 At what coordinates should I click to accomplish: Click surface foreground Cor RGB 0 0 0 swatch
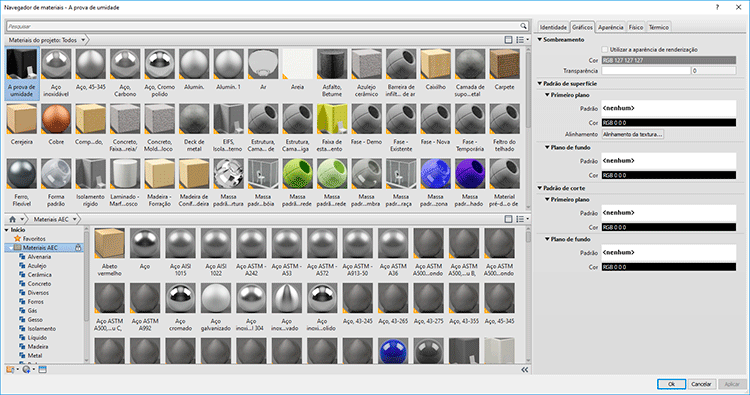(x=669, y=123)
